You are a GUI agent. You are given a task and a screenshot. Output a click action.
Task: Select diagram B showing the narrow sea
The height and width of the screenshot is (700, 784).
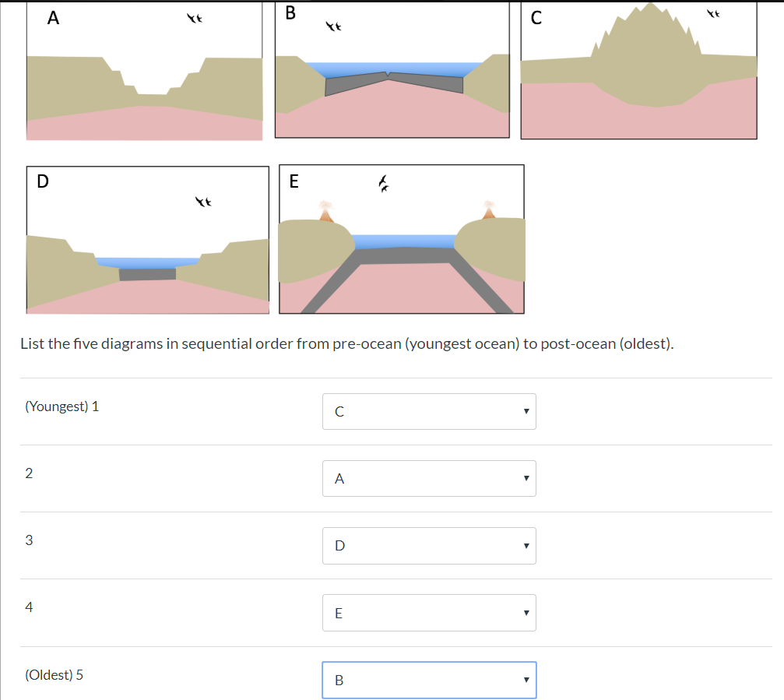tap(392, 70)
